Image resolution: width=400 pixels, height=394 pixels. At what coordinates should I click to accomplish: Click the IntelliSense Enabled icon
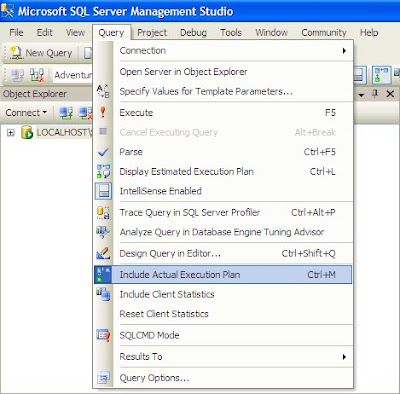coord(103,191)
